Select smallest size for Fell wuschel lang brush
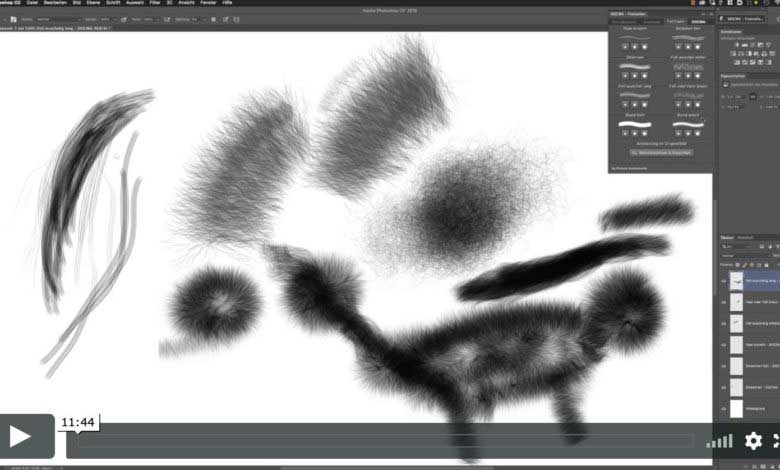780x470 pixels. coord(625,104)
